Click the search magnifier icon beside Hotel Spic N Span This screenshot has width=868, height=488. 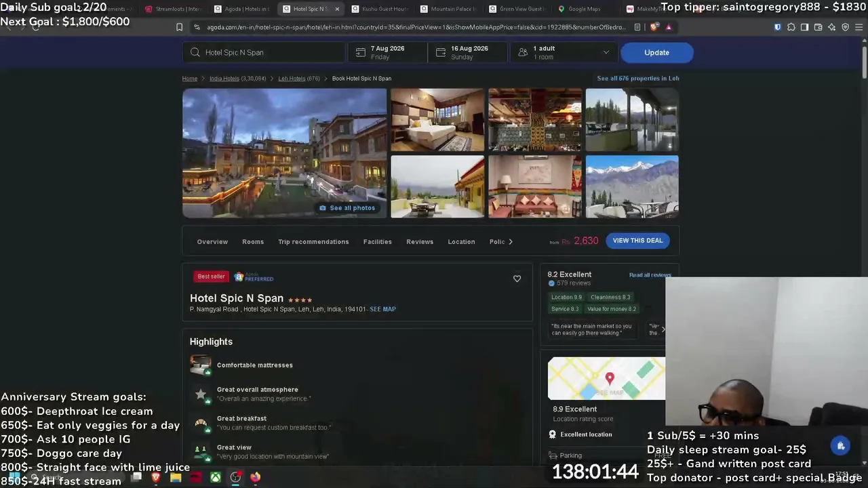195,52
